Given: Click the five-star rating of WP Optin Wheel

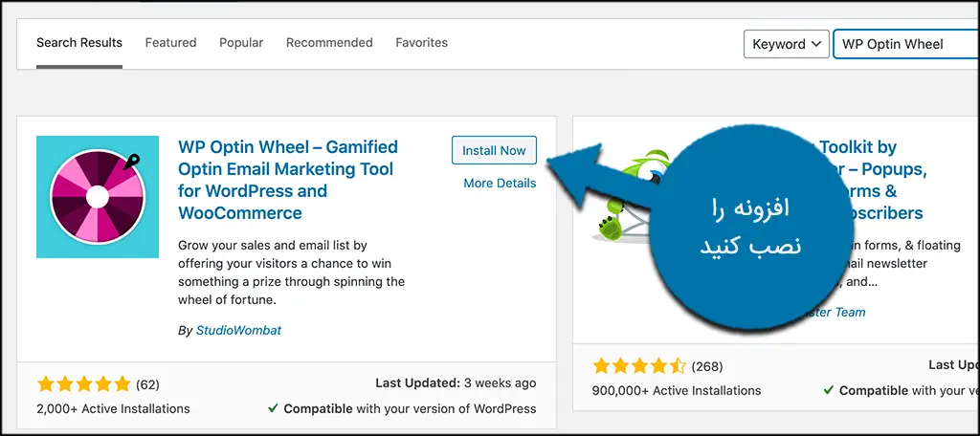Looking at the screenshot, I should pos(84,384).
